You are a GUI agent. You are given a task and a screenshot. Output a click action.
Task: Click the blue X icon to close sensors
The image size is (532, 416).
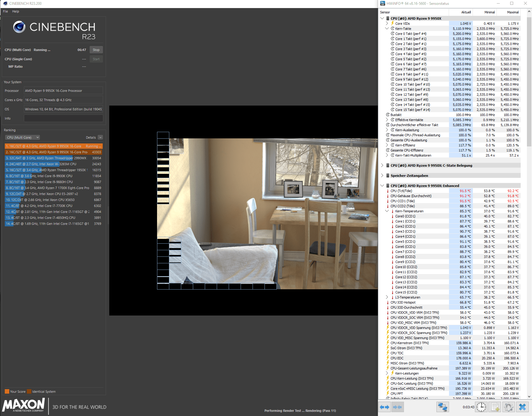[522, 407]
